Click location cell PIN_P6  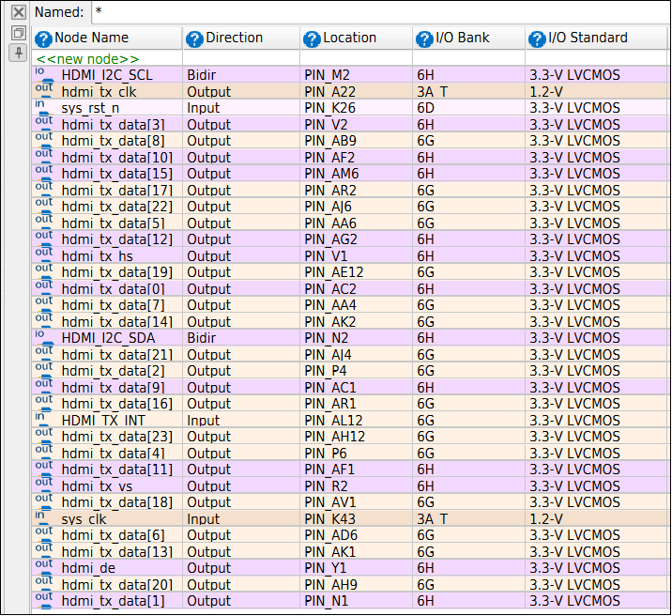[356, 454]
